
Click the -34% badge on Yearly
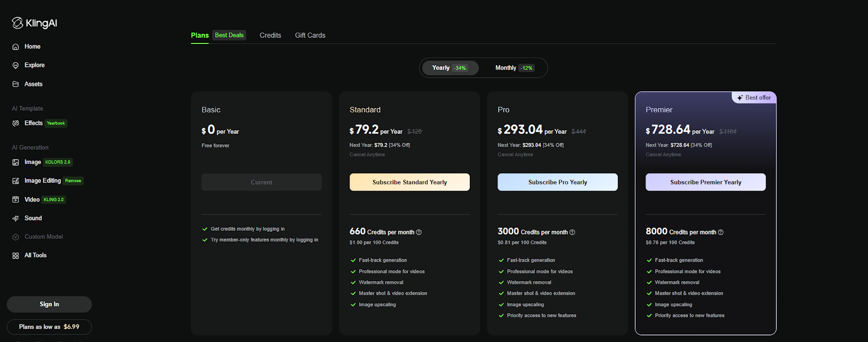click(x=460, y=68)
